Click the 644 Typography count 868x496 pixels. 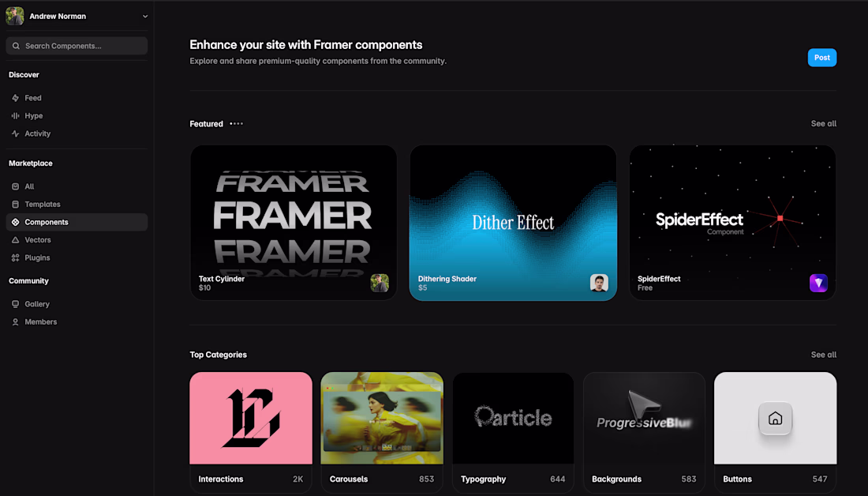point(557,479)
